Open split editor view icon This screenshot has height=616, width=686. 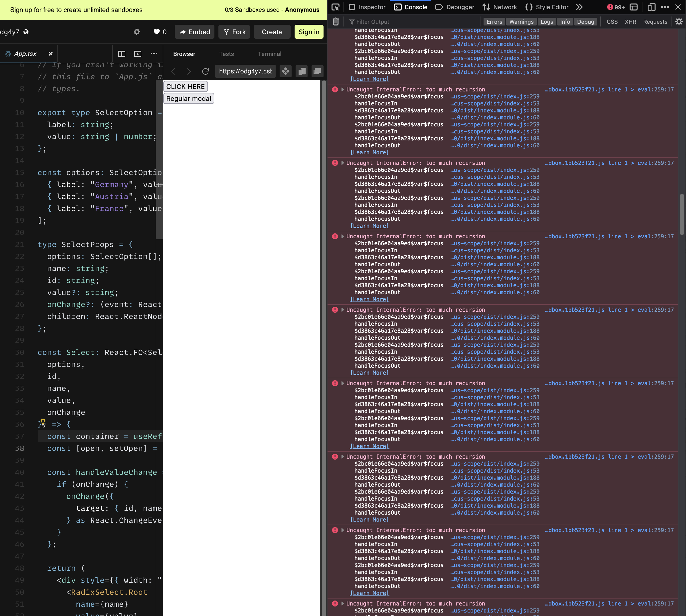(122, 53)
